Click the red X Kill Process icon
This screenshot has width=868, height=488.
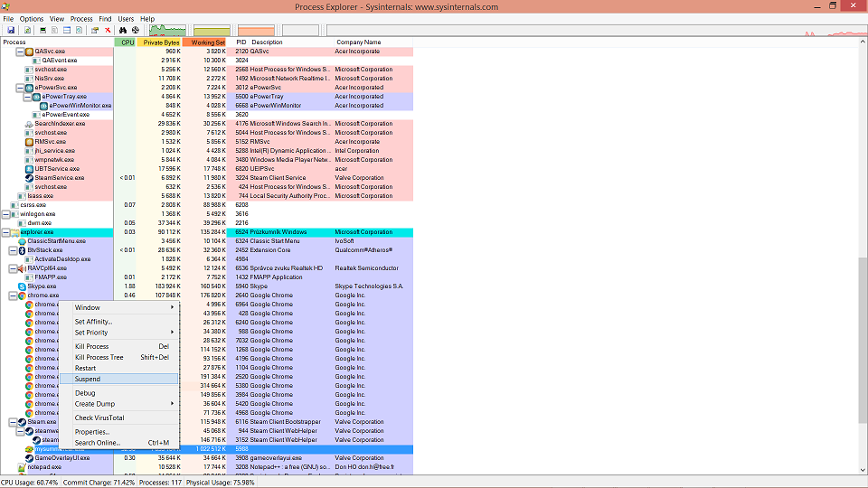click(108, 31)
